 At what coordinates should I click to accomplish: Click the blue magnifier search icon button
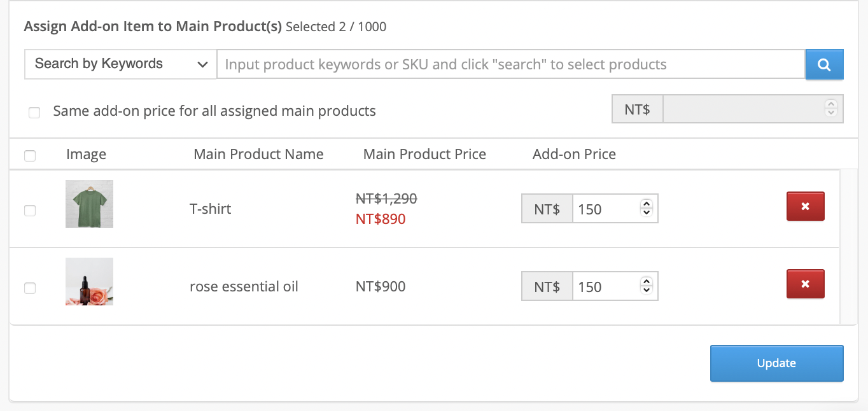pyautogui.click(x=824, y=64)
